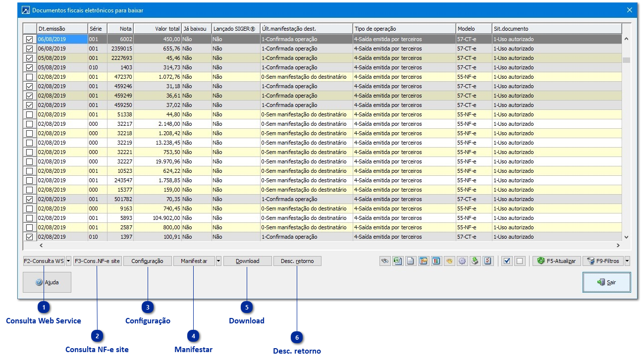This screenshot has width=642, height=364.
Task: Expand the F2-Consulta WS dropdown arrow
Action: [68, 261]
